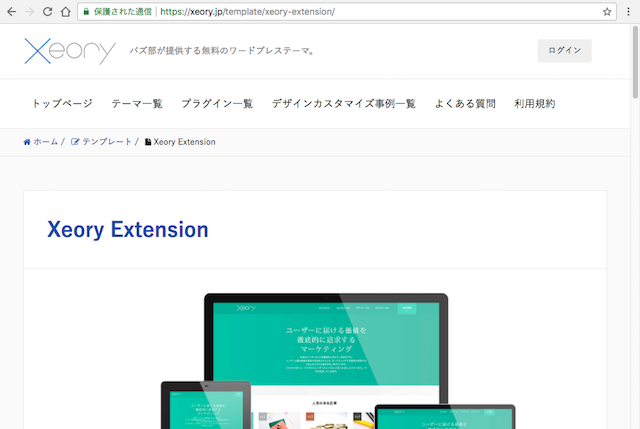Go to browser home icon
The image size is (640, 429).
pyautogui.click(x=66, y=12)
